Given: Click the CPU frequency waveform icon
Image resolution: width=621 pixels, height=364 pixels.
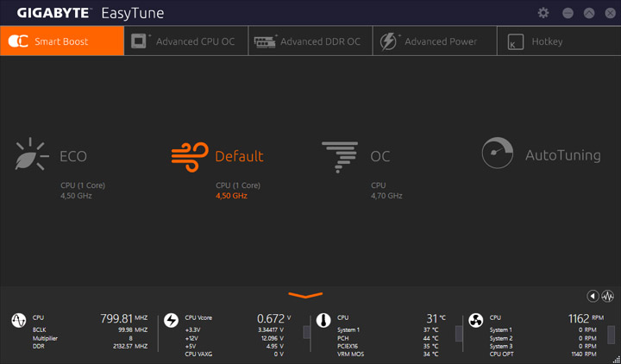Looking at the screenshot, I should tap(19, 320).
